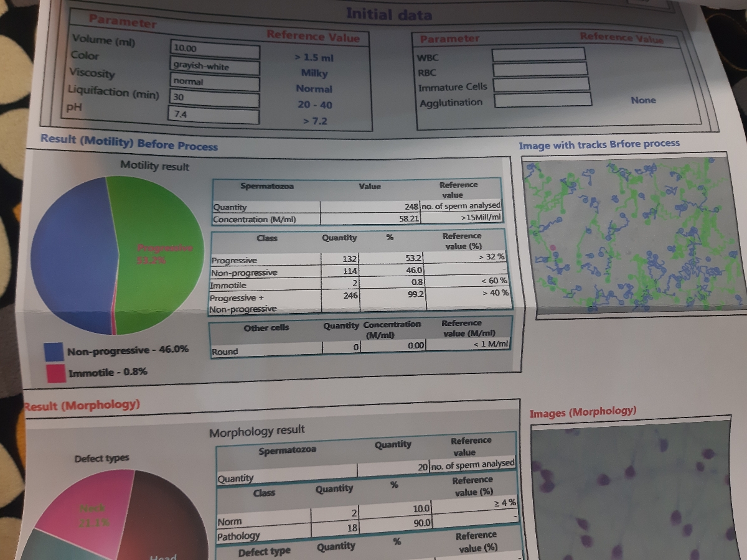Click 'Image with tracks Brfore process' caption
Image resolution: width=747 pixels, height=560 pixels.
pos(599,144)
